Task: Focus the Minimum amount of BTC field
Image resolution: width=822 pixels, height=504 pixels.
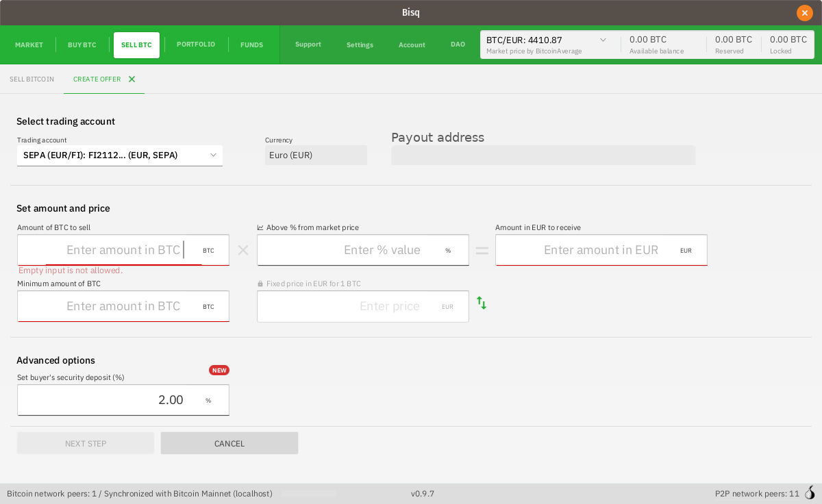Action: 123,306
